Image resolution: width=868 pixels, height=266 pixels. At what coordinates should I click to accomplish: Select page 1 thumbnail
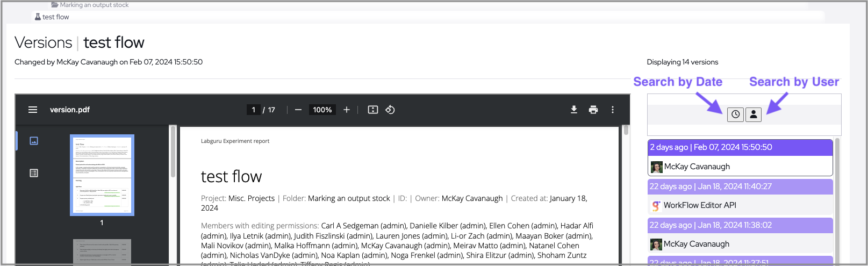tap(102, 175)
